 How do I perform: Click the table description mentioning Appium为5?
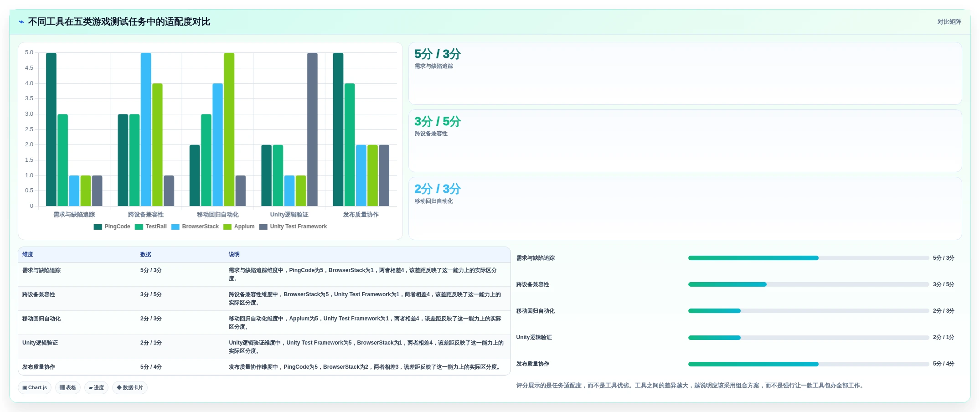pos(365,323)
